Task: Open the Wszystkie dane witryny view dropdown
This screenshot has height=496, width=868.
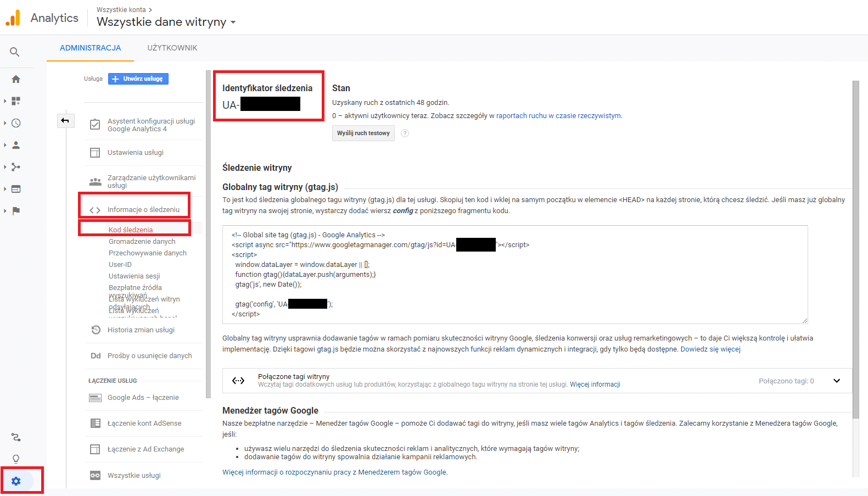Action: tap(166, 22)
